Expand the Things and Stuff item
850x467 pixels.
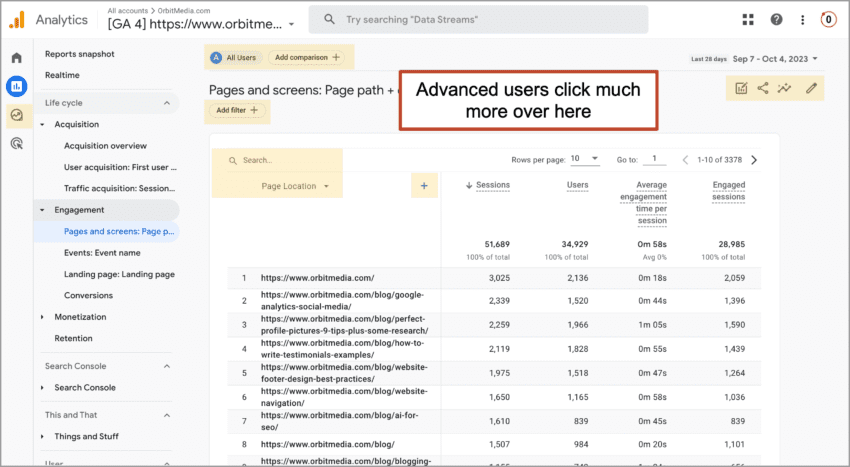42,437
